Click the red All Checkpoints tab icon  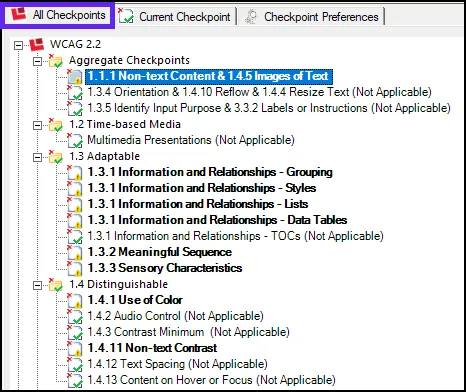point(18,15)
